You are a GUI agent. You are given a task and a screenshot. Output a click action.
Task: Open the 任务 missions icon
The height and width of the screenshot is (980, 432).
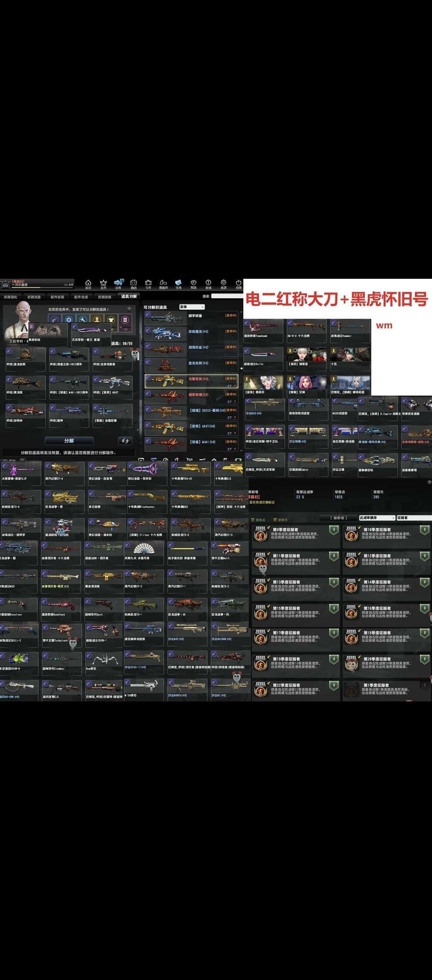[178, 284]
